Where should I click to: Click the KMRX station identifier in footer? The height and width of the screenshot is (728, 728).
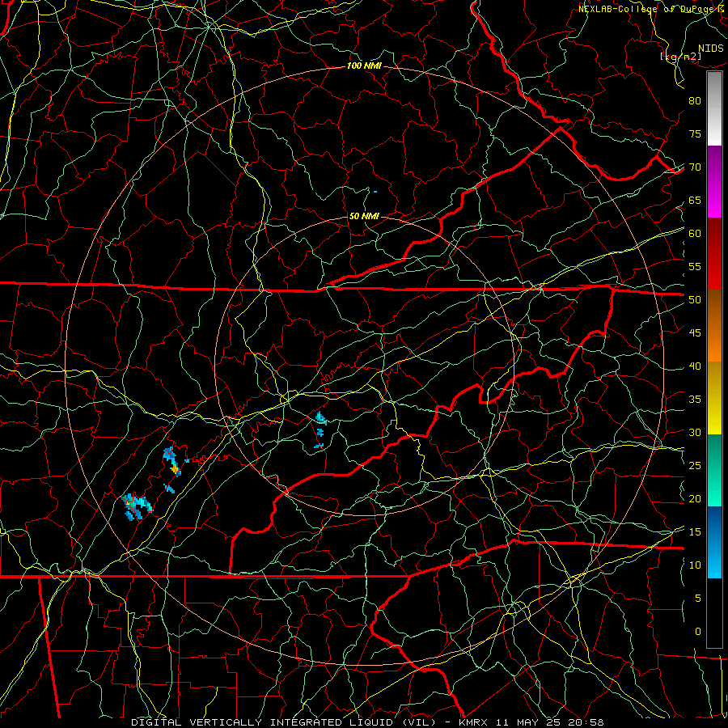click(473, 722)
